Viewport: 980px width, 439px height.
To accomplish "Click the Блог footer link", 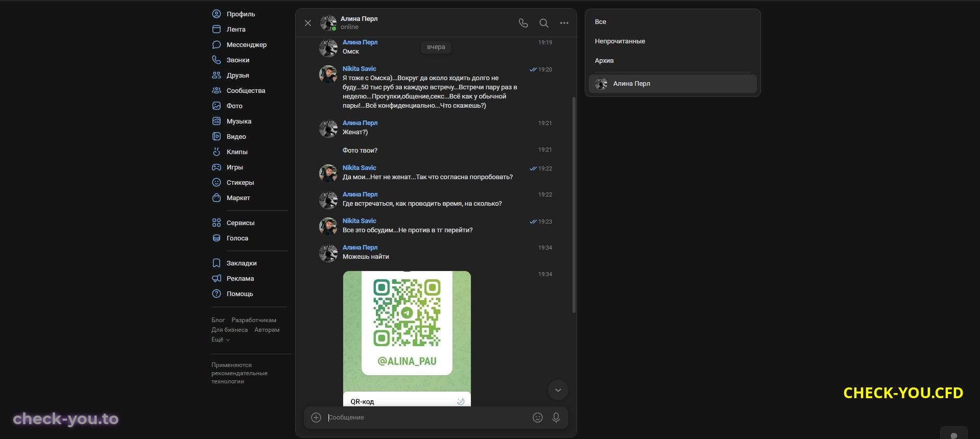I will tap(218, 320).
